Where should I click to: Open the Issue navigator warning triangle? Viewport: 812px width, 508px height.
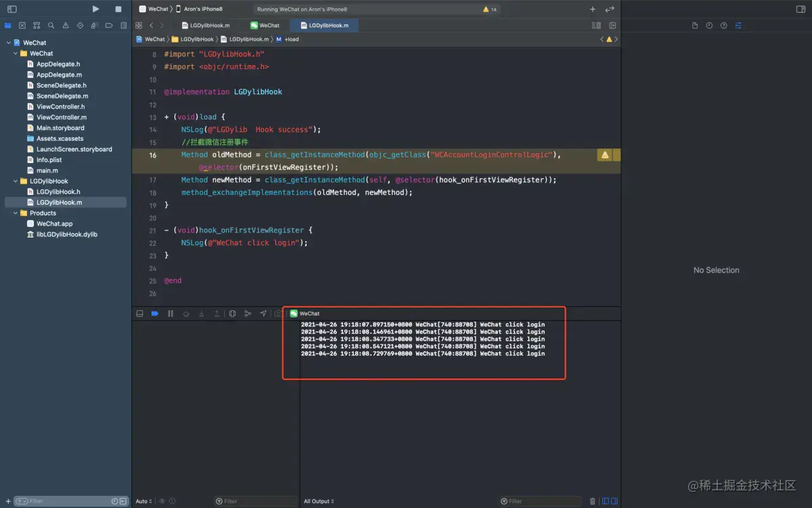[66, 25]
